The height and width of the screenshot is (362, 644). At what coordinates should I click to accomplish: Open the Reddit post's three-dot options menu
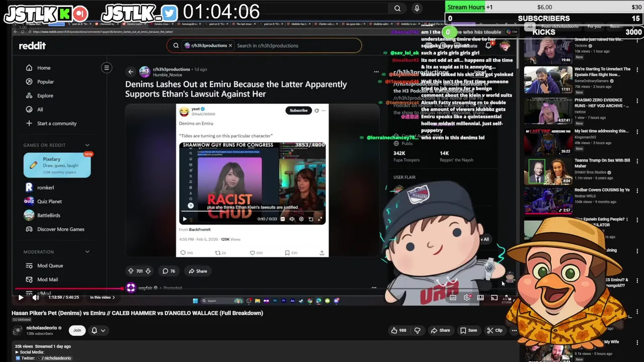click(376, 72)
